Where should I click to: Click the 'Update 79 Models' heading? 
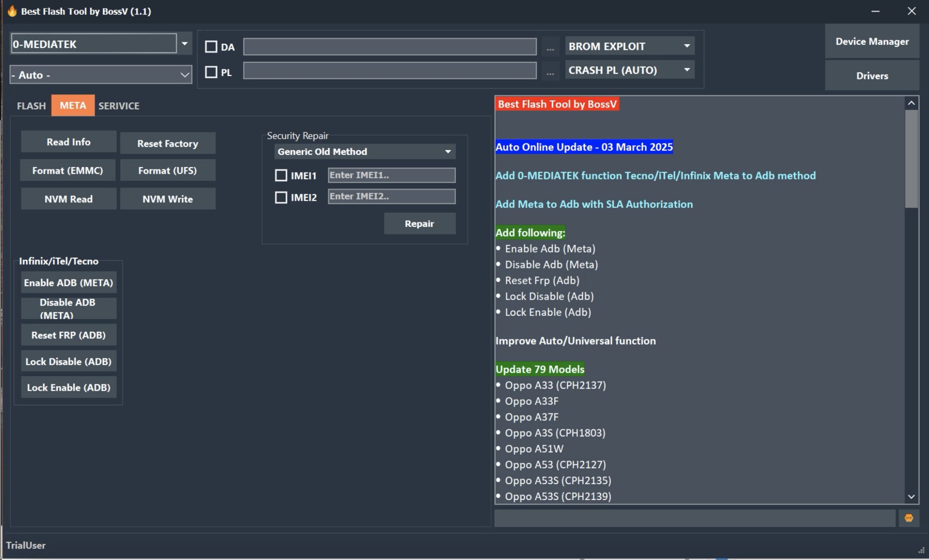pos(540,369)
